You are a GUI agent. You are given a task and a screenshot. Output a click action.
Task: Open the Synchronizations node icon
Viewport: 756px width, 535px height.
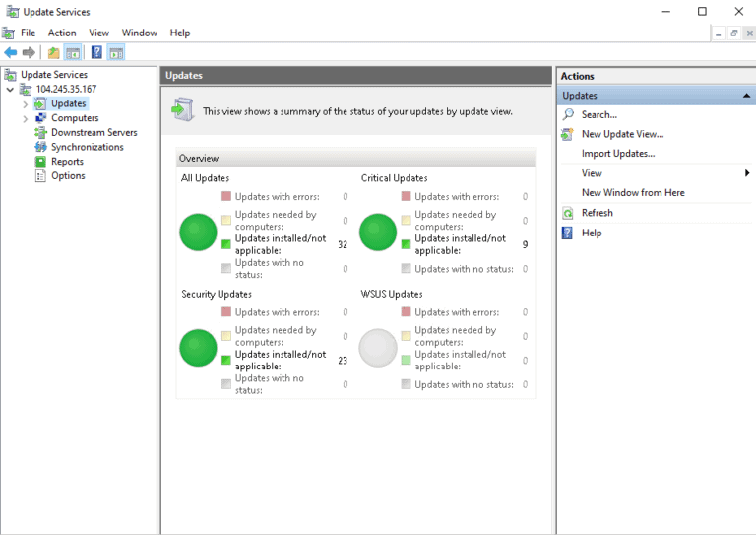click(40, 147)
